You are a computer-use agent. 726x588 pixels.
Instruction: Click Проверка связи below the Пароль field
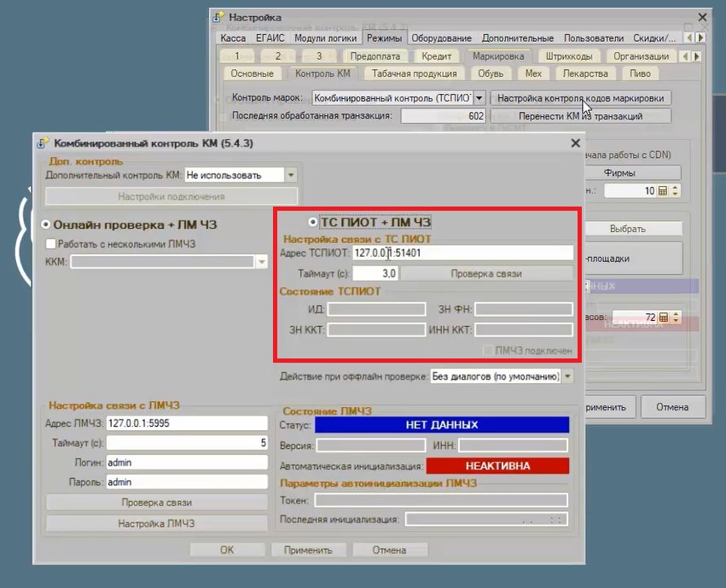coord(156,503)
